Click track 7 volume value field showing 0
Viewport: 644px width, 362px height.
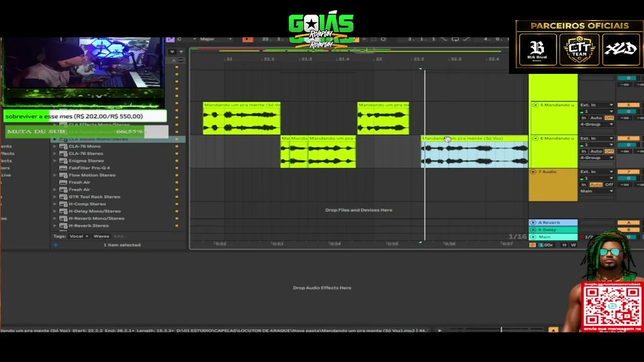628,178
